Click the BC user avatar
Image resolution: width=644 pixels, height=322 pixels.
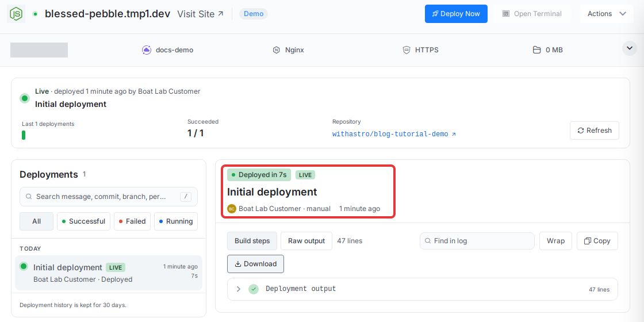point(232,209)
